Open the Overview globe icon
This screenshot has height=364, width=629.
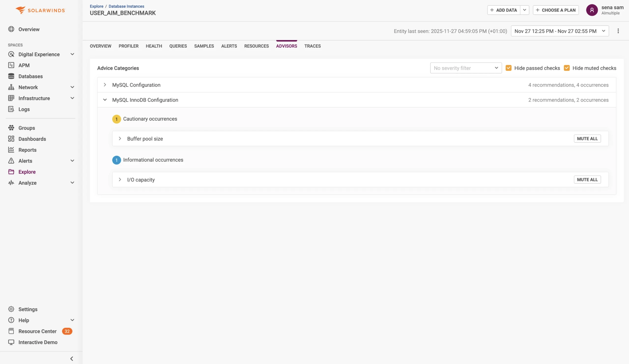11,29
